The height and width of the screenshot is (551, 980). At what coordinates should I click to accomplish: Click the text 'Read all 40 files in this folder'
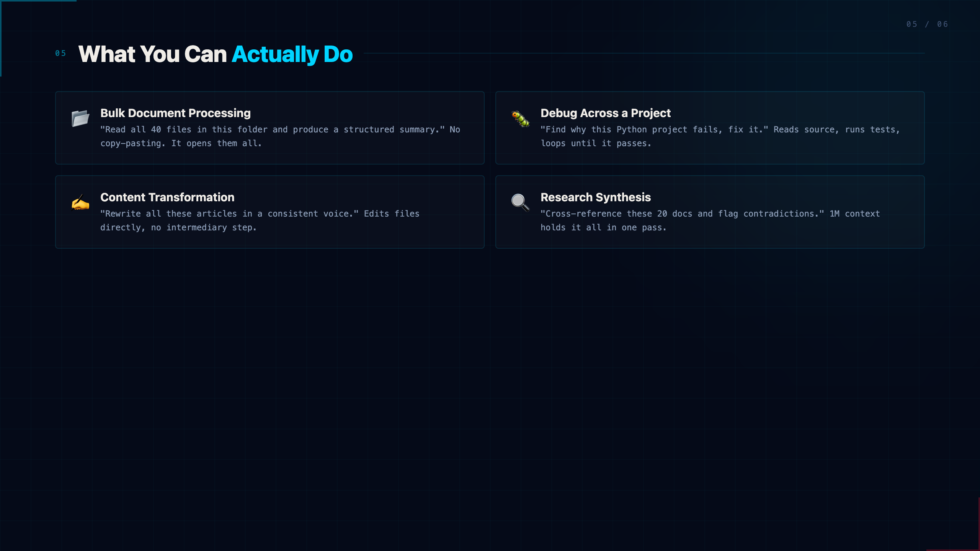186,130
